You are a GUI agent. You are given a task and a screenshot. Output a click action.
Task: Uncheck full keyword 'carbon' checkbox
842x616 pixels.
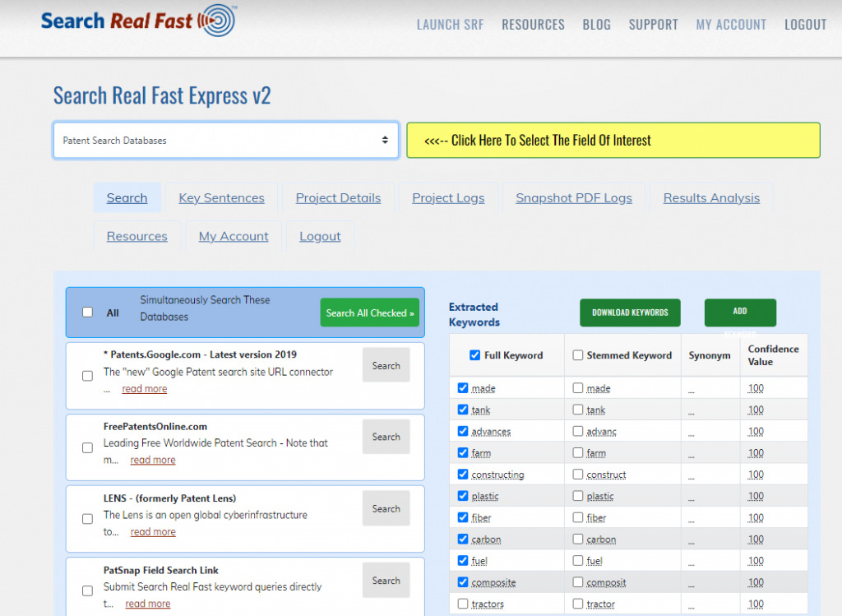(x=463, y=539)
